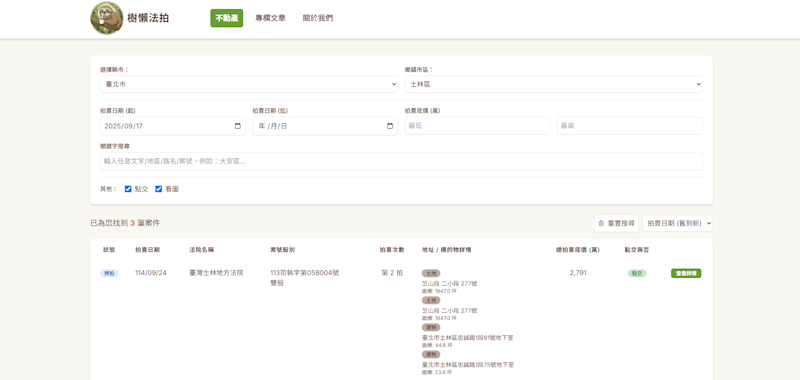Go to 專欄文章 in the top navigation

[270, 18]
